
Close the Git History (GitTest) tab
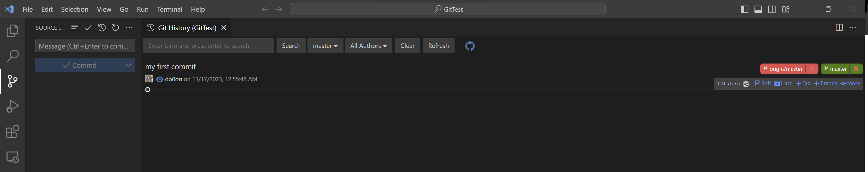click(224, 28)
